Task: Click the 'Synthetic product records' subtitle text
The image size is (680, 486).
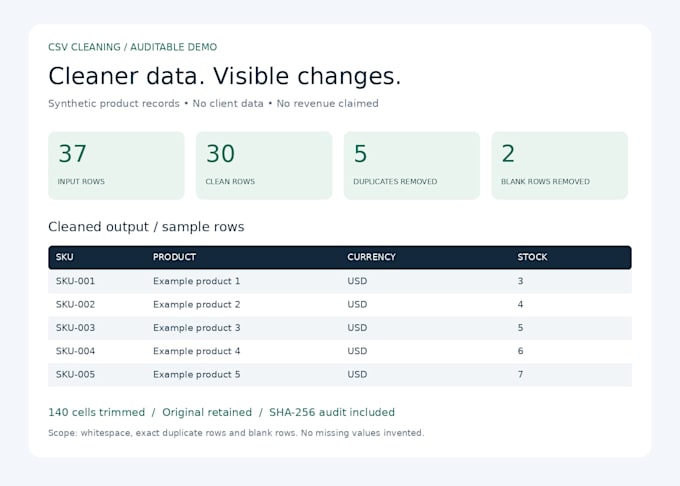Action: [114, 104]
